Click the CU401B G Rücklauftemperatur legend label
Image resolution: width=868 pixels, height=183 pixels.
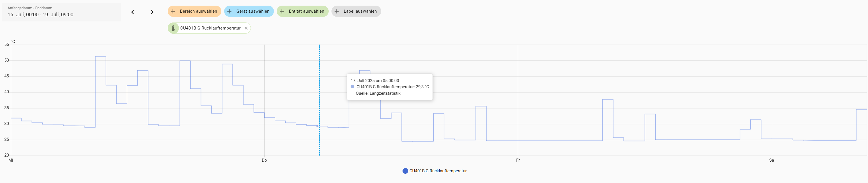pyautogui.click(x=438, y=171)
